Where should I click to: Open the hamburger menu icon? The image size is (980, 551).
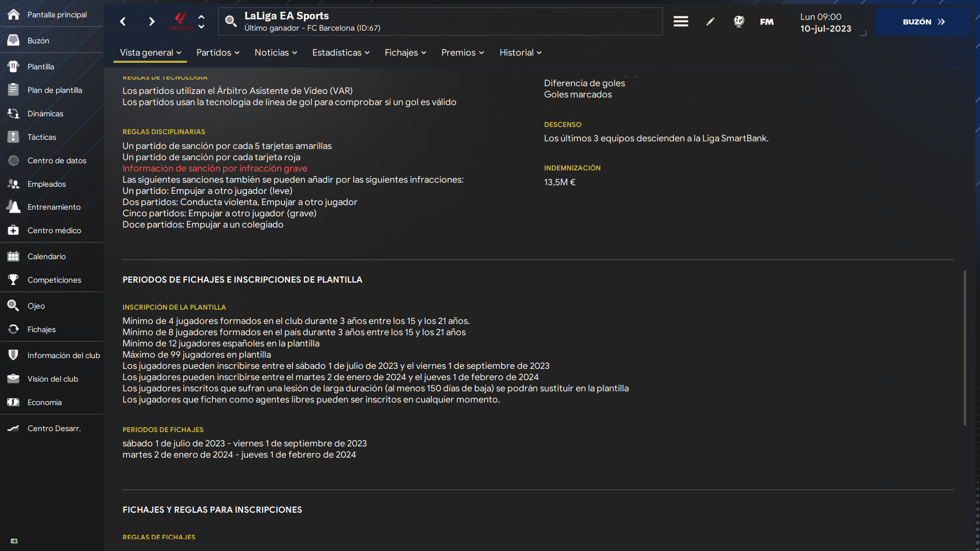pyautogui.click(x=680, y=21)
